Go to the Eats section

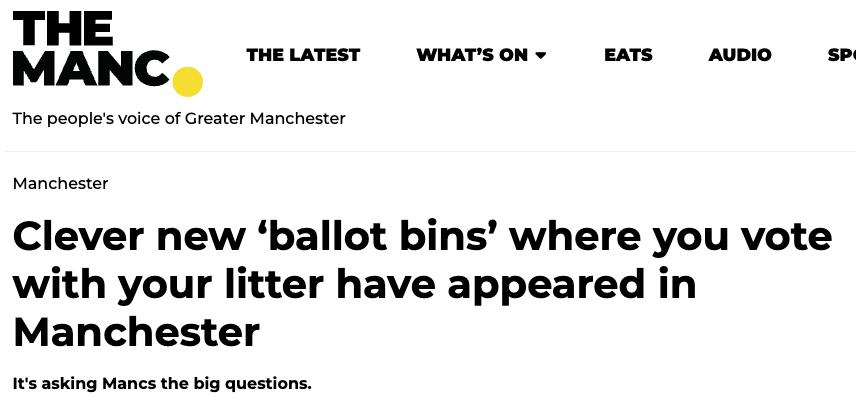tap(628, 55)
